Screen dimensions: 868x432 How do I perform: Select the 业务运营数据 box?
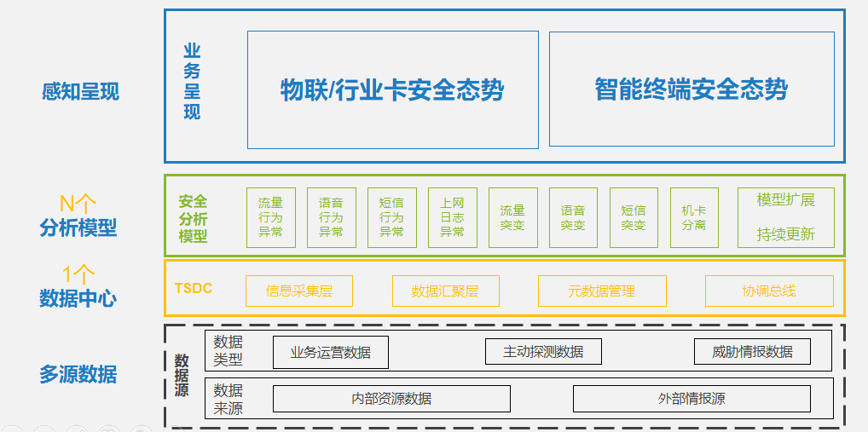click(330, 352)
